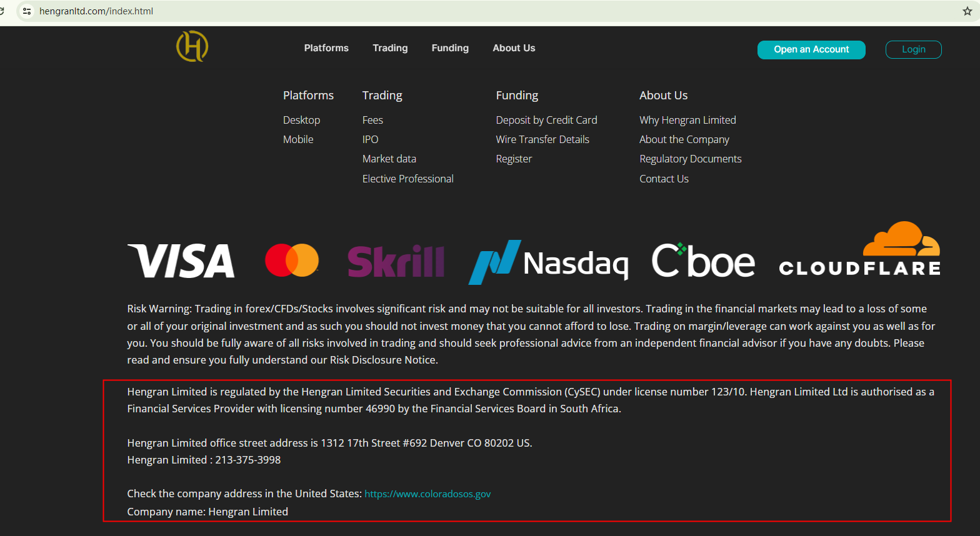Open the Trading menu in top navigation
Screen dimensions: 980x536
pyautogui.click(x=390, y=48)
